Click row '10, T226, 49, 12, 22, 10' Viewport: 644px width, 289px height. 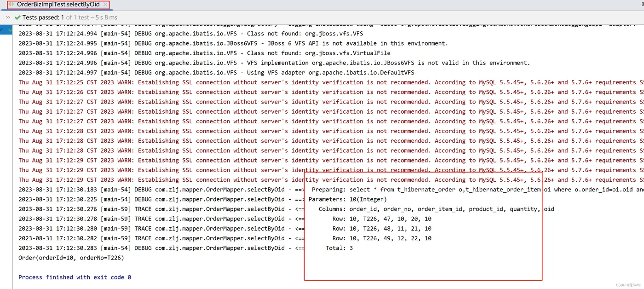pos(225,238)
